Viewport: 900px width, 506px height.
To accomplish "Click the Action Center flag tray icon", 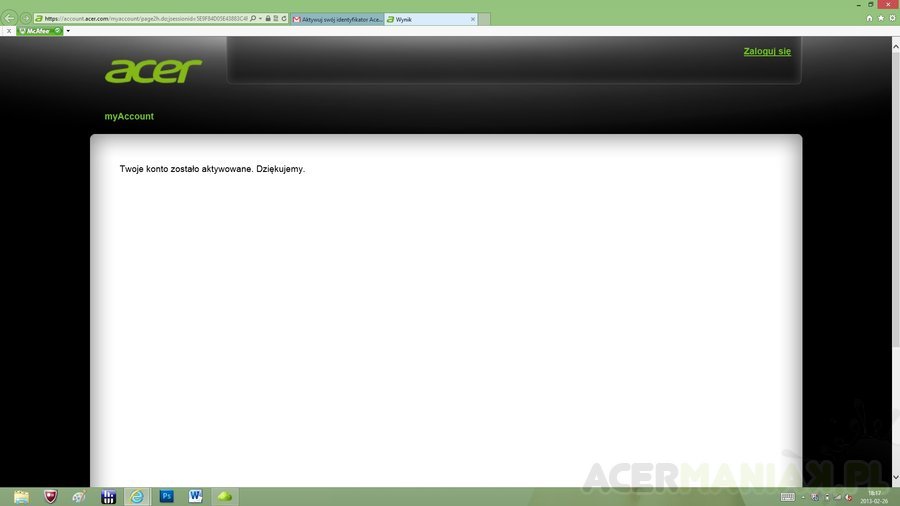I will tap(814, 497).
